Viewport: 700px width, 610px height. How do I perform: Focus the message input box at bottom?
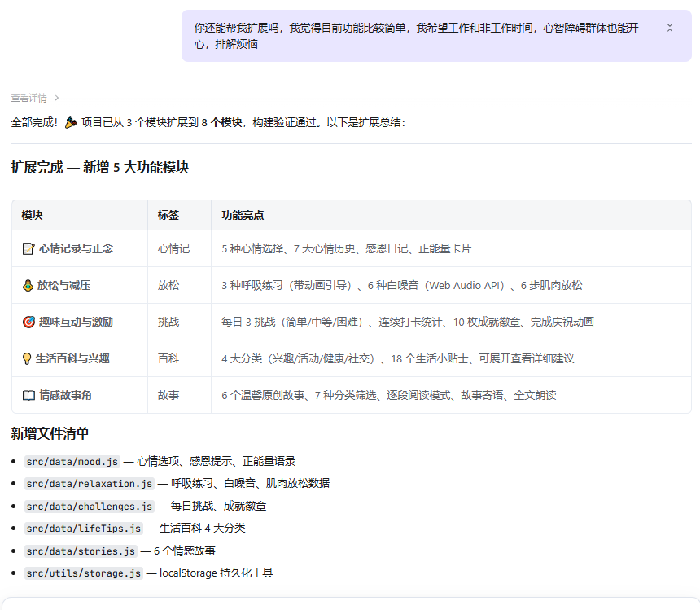[350, 603]
